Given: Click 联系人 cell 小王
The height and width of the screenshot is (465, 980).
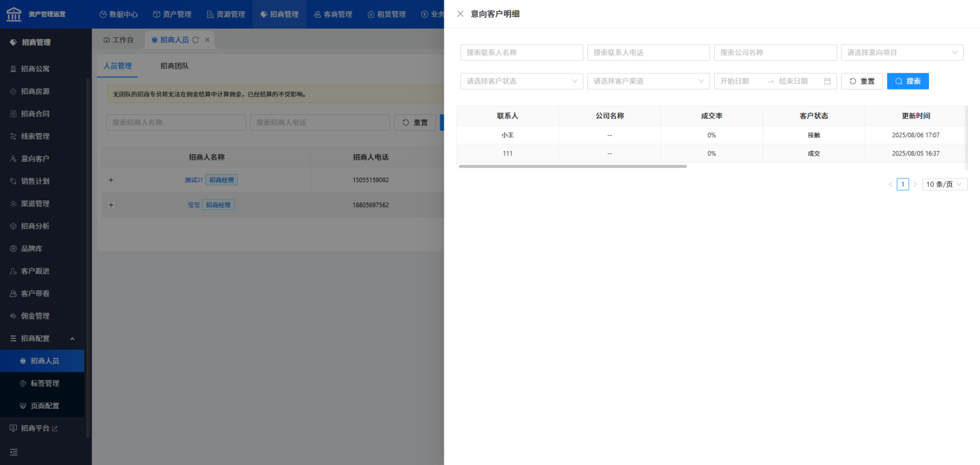Looking at the screenshot, I should (508, 135).
